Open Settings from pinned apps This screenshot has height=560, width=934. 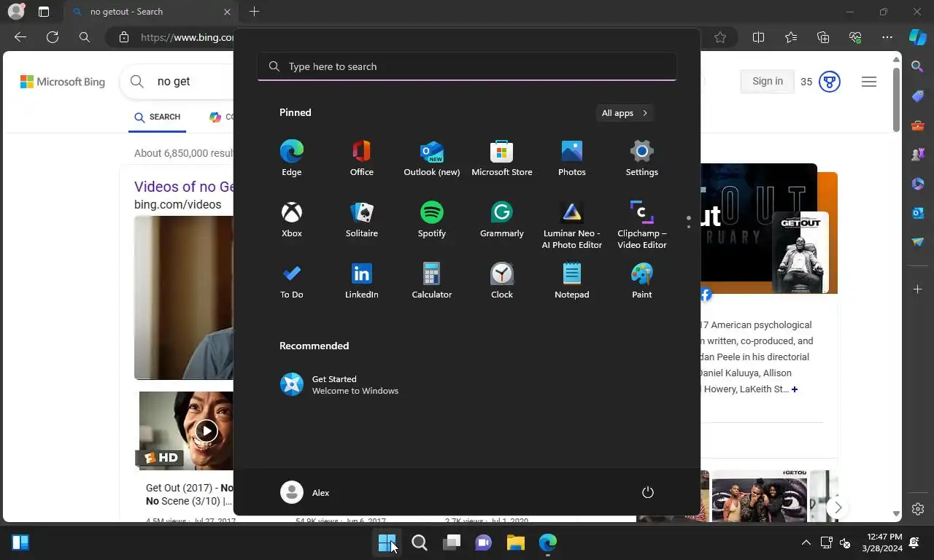click(641, 158)
